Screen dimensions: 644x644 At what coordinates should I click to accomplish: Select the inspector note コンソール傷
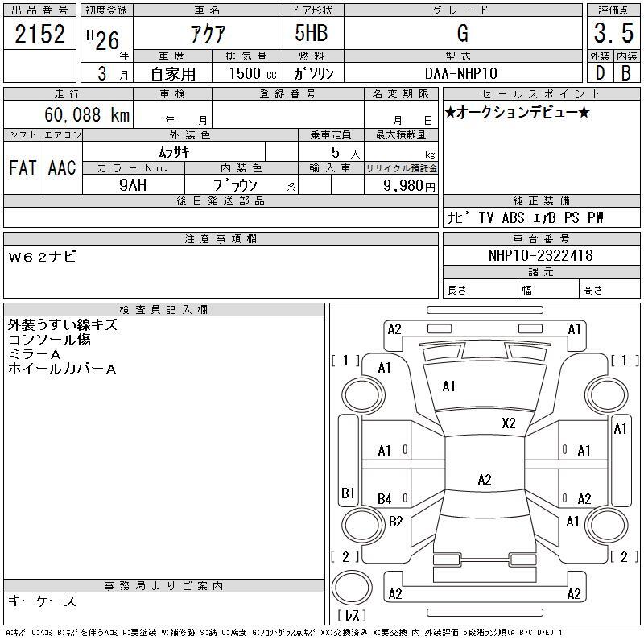[x=49, y=339]
